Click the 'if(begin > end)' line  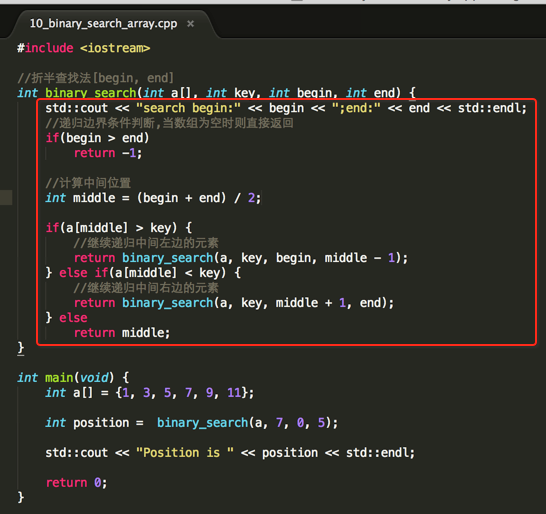coord(98,138)
